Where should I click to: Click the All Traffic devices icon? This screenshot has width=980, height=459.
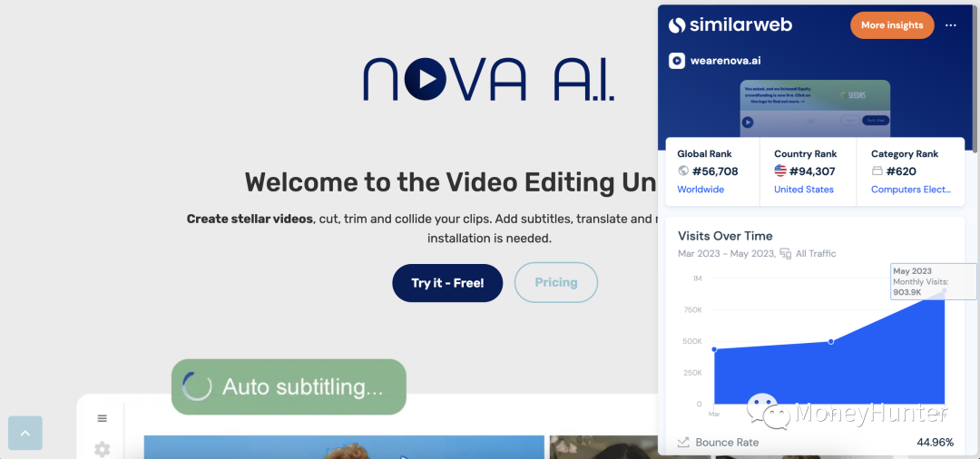(786, 254)
